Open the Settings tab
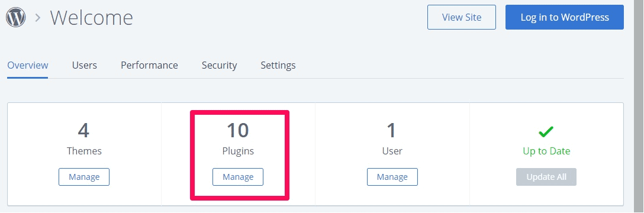This screenshot has width=644, height=213. coord(278,65)
